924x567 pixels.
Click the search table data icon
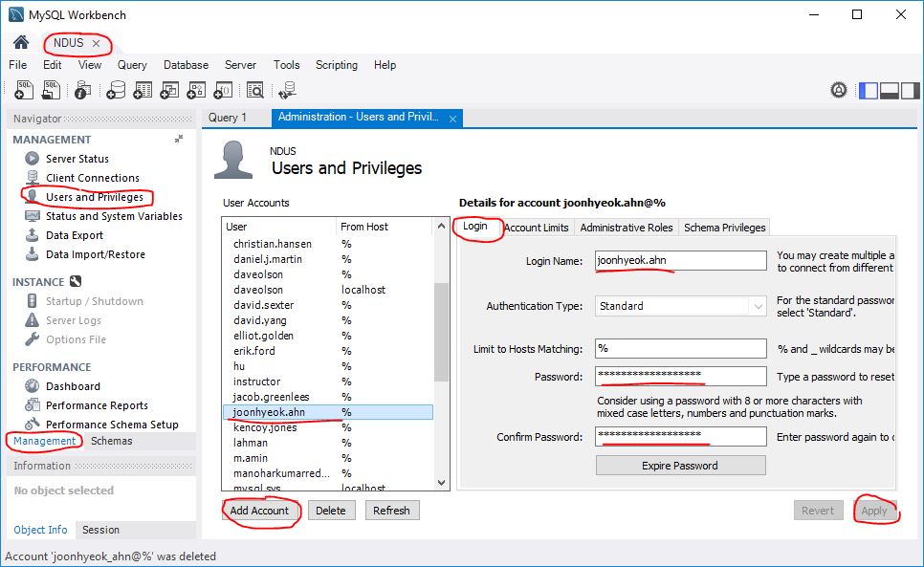coord(254,90)
